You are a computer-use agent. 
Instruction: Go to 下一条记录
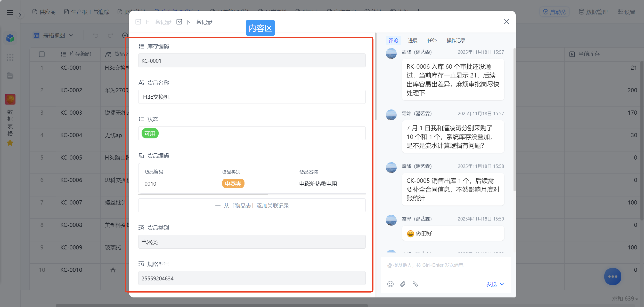click(194, 22)
